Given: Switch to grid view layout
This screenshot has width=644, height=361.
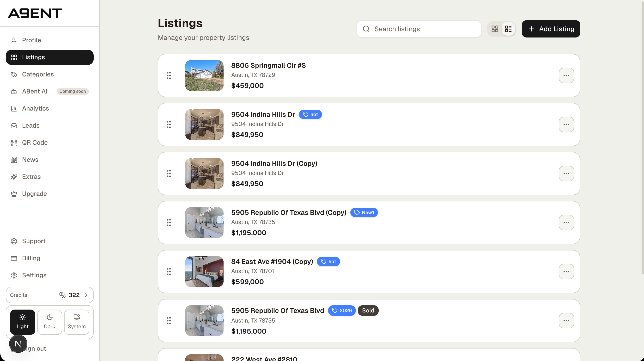Looking at the screenshot, I should [x=495, y=29].
